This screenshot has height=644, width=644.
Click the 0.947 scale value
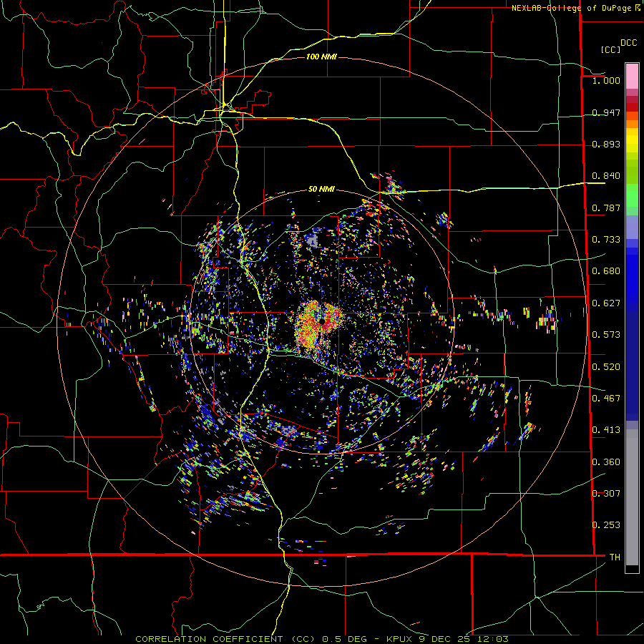pyautogui.click(x=606, y=112)
